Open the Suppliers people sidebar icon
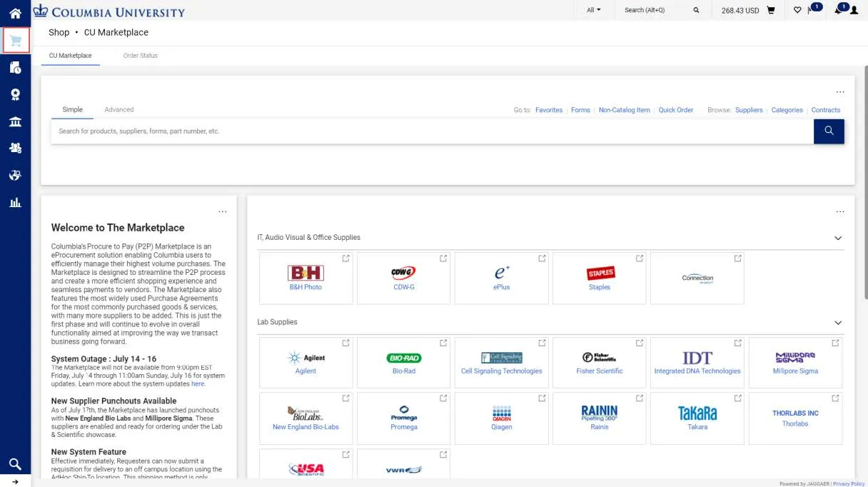Image resolution: width=868 pixels, height=487 pixels. 15,149
